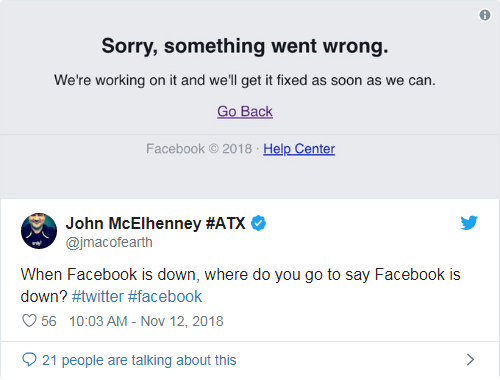
Task: Click the @jmacofearth handle
Action: click(109, 242)
